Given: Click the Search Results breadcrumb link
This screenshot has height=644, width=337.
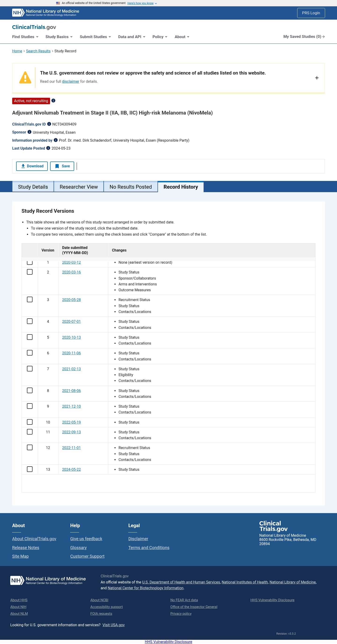Looking at the screenshot, I should [38, 51].
